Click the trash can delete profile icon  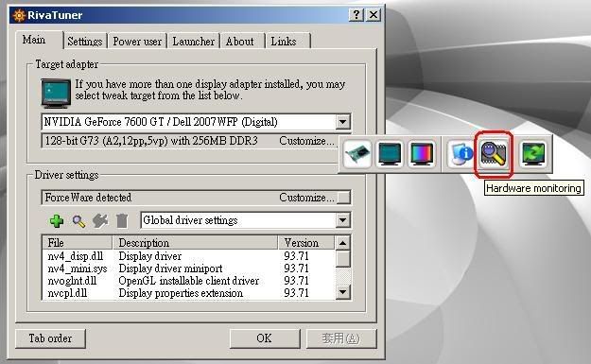tap(122, 221)
